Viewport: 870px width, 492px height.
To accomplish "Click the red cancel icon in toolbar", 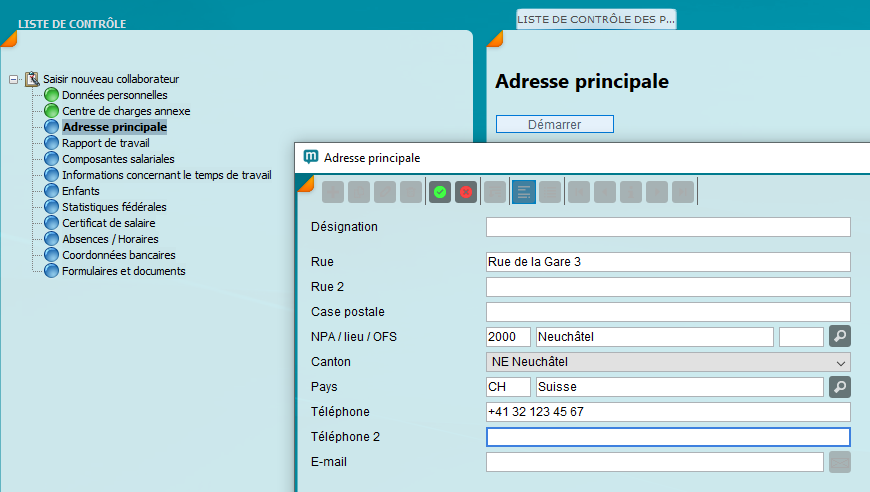I will click(x=466, y=192).
